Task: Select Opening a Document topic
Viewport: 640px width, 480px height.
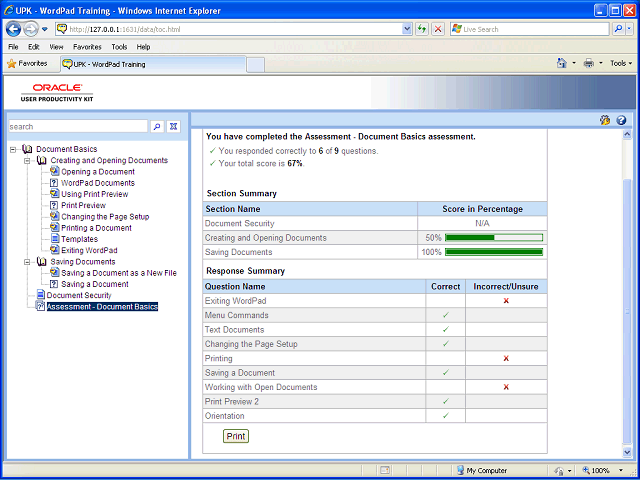Action: tap(98, 172)
